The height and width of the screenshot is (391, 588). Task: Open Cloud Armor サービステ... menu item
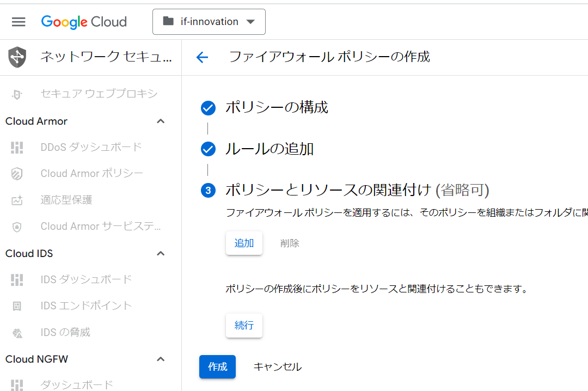pos(101,227)
